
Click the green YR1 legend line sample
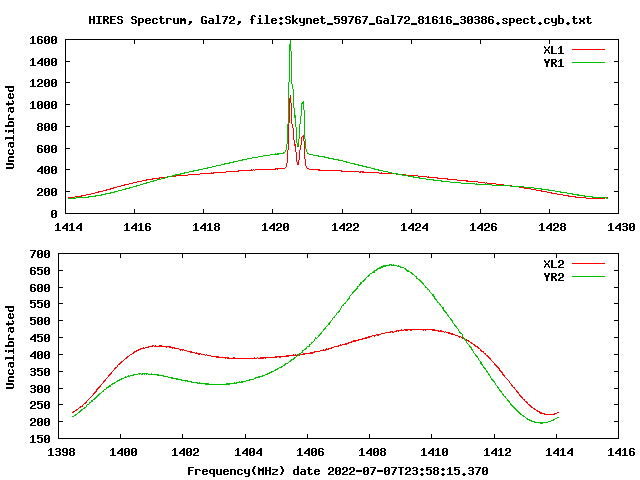tap(588, 63)
